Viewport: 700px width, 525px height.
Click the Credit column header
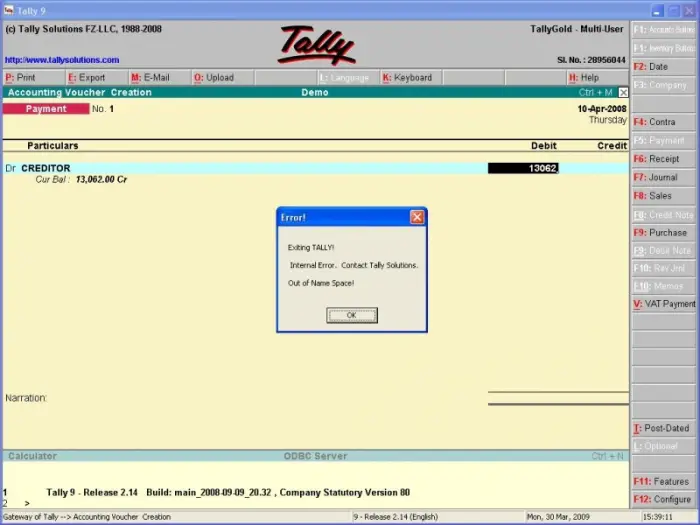(612, 146)
